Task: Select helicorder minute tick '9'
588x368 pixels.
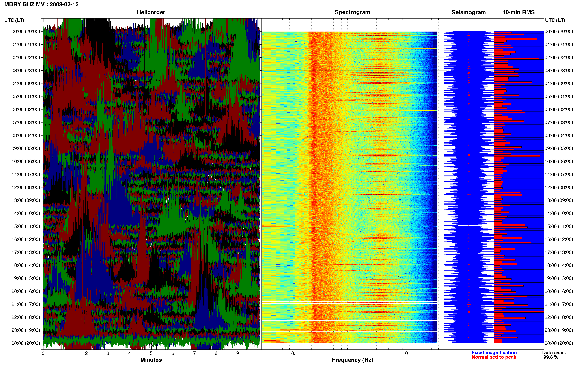Action: click(x=238, y=353)
